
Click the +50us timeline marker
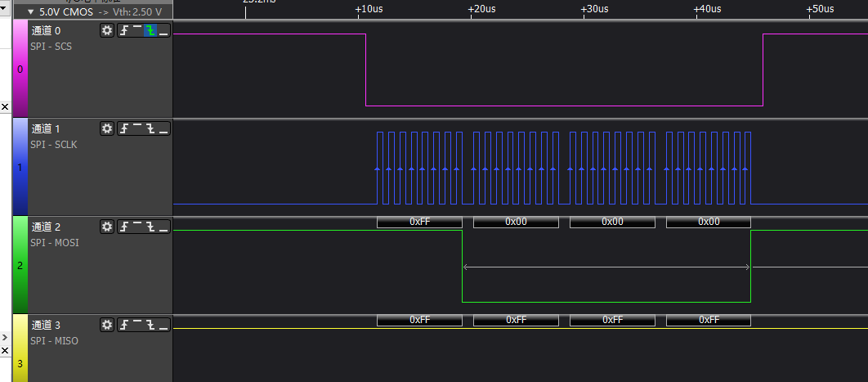[821, 9]
